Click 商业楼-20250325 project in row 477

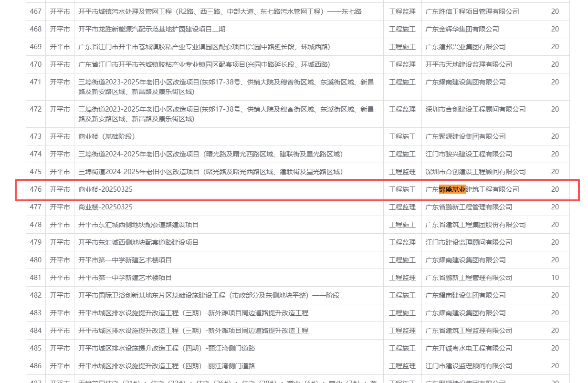click(105, 207)
